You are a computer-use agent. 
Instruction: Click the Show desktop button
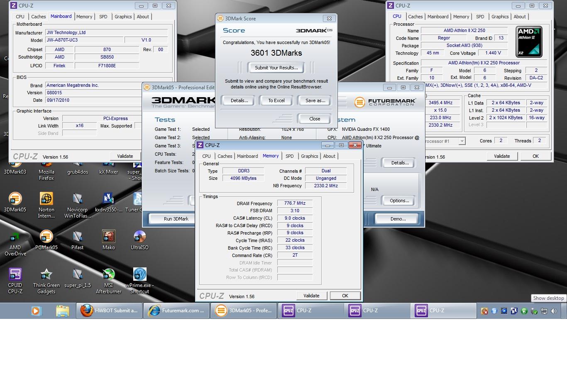[565, 311]
